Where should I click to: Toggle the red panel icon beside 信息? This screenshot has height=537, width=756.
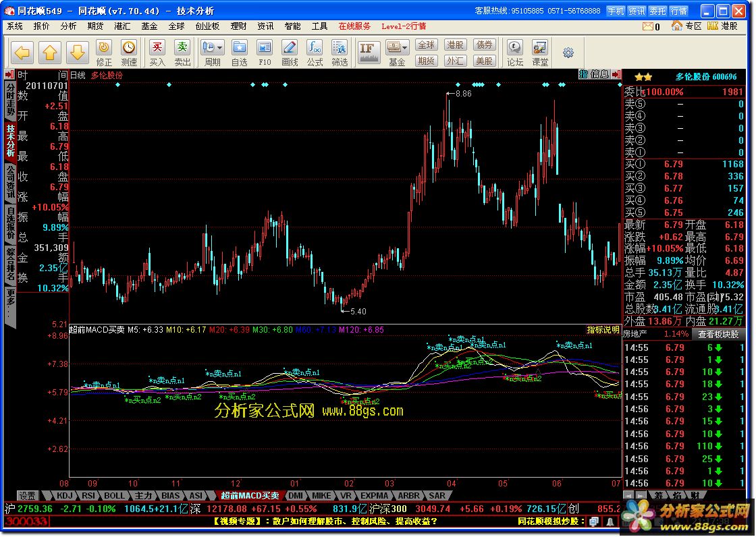coord(616,74)
